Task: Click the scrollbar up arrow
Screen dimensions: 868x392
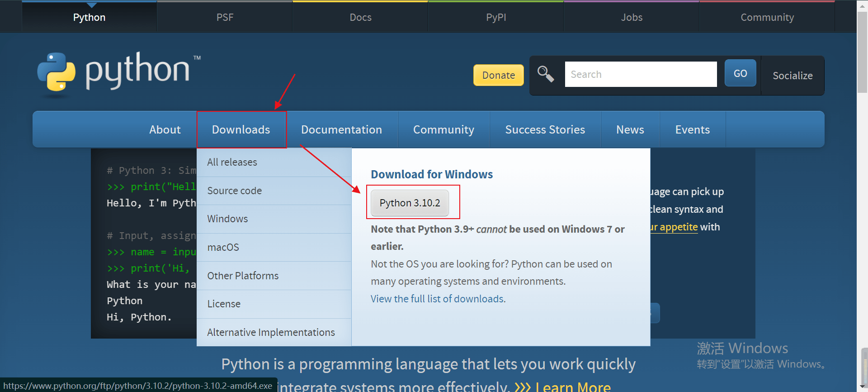Action: 863,6
